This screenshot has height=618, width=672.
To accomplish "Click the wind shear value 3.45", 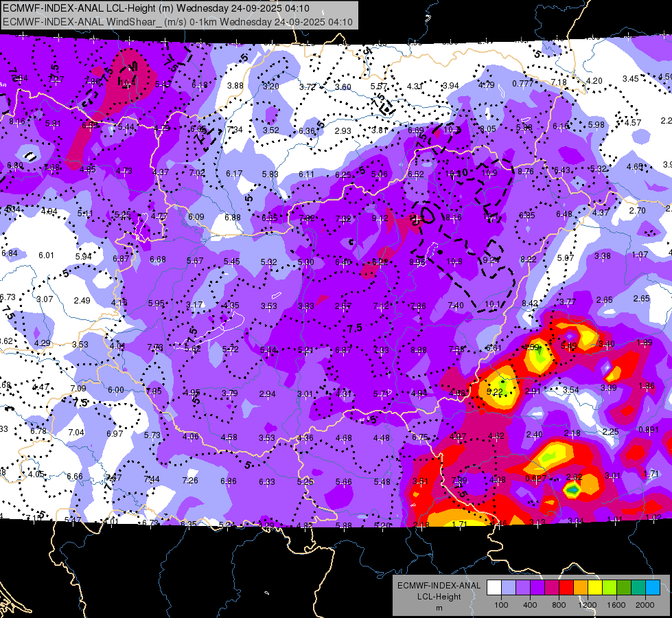I will pos(631,78).
